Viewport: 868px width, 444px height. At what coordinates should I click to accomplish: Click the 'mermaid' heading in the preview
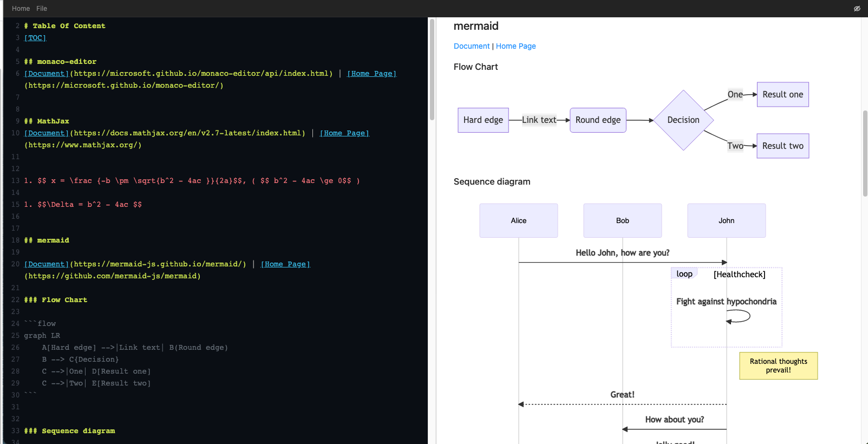click(x=476, y=26)
